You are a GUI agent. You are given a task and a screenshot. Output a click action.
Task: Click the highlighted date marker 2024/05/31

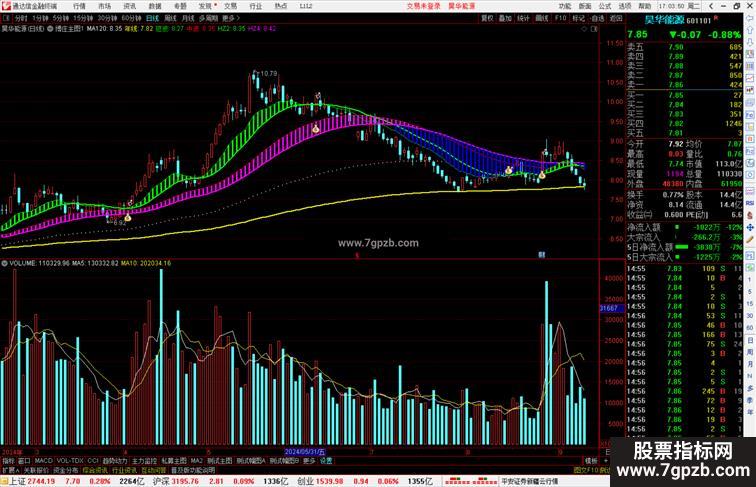point(305,452)
